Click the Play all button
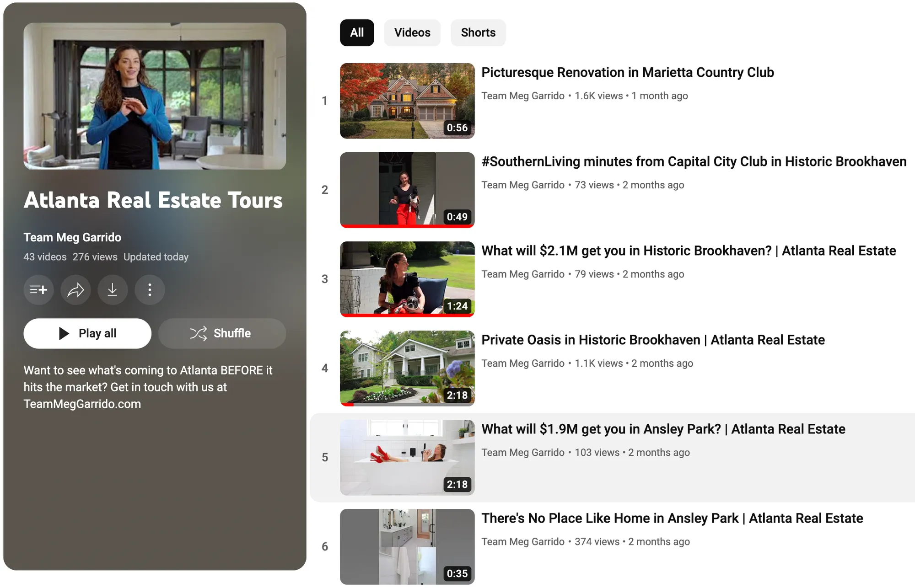The height and width of the screenshot is (588, 915). pyautogui.click(x=87, y=333)
